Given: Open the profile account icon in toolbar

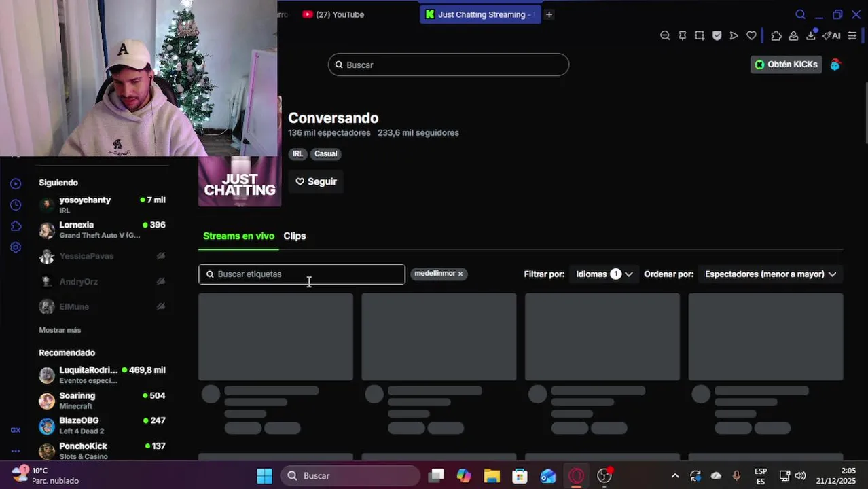Looking at the screenshot, I should (x=793, y=36).
